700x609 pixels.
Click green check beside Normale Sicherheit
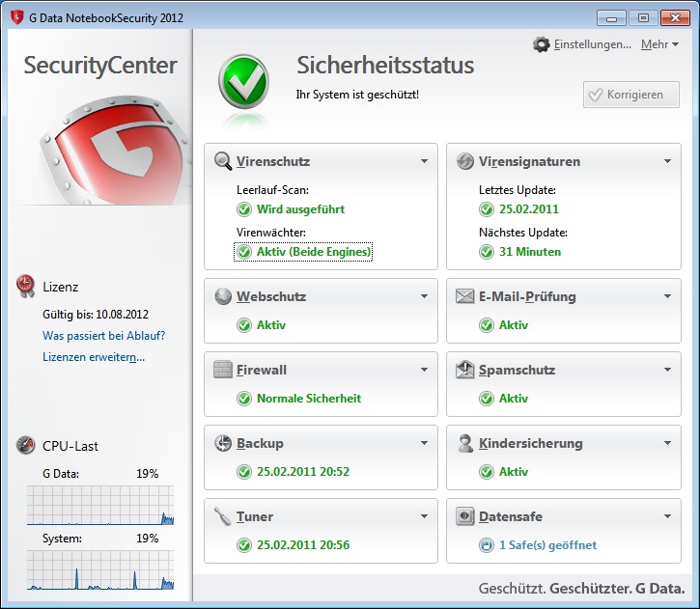(x=244, y=398)
